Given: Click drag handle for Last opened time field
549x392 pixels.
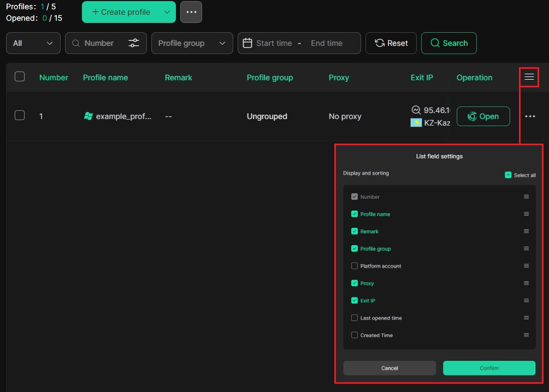Looking at the screenshot, I should click(526, 318).
